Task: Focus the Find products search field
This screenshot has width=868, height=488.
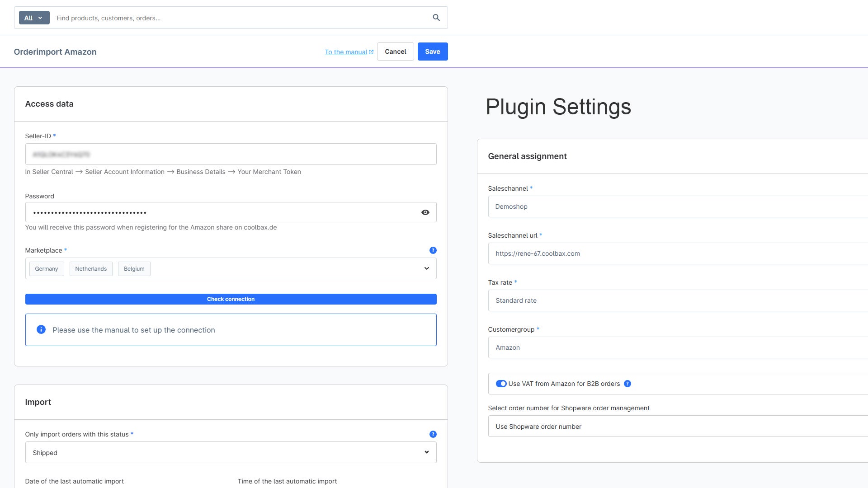Action: (240, 18)
